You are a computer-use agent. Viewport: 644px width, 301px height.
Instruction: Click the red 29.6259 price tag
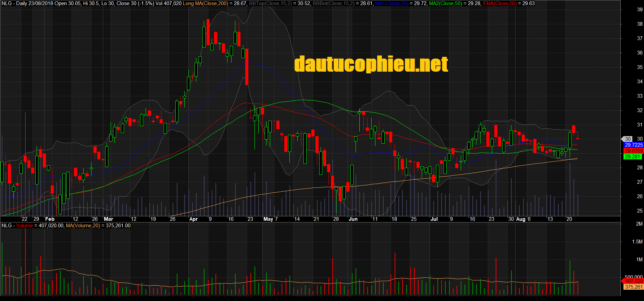pos(634,151)
